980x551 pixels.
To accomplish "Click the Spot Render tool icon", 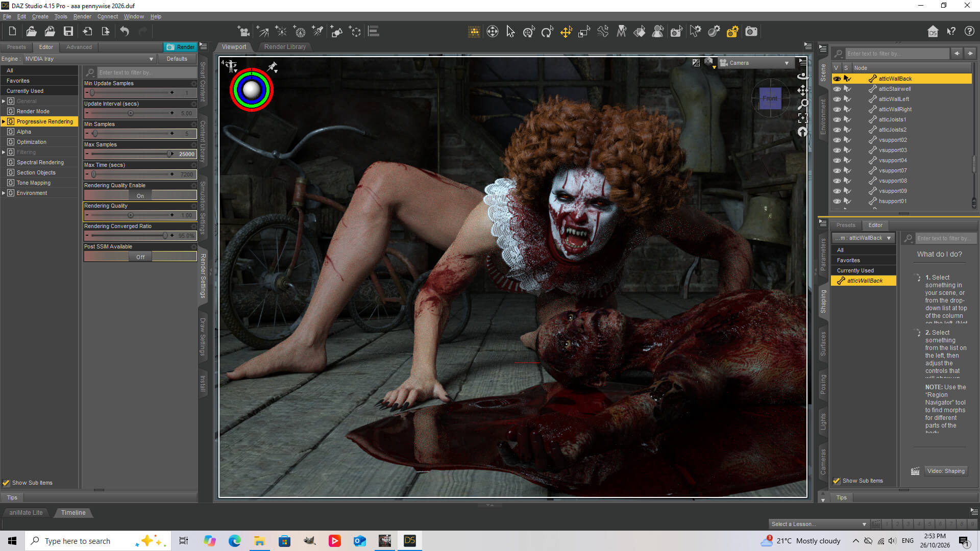I will (676, 32).
